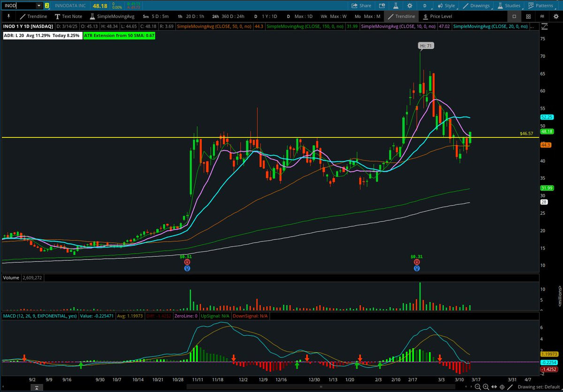Screen dimensions: 563x392
Task: Click SimpleMovingAvg (CLOSE, 20, 0, no) legend
Action: click(490, 27)
